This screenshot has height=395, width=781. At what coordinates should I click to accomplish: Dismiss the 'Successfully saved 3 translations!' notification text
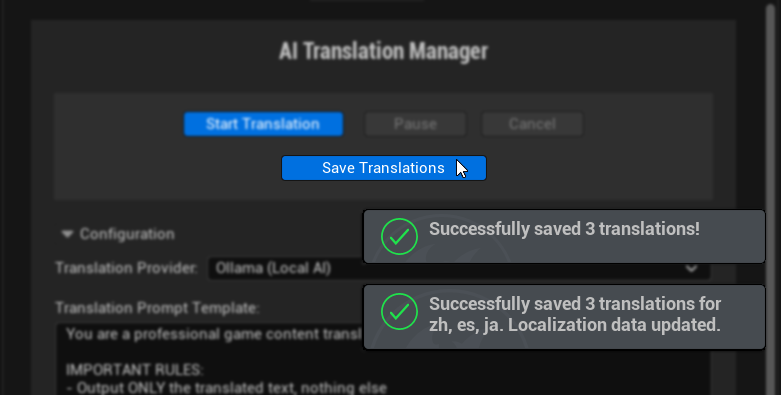564,229
